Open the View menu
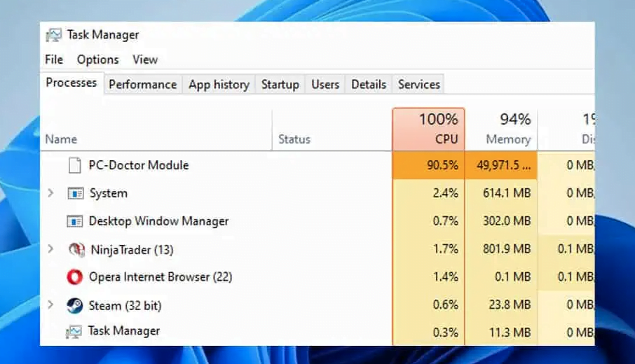635x364 pixels. pyautogui.click(x=145, y=60)
